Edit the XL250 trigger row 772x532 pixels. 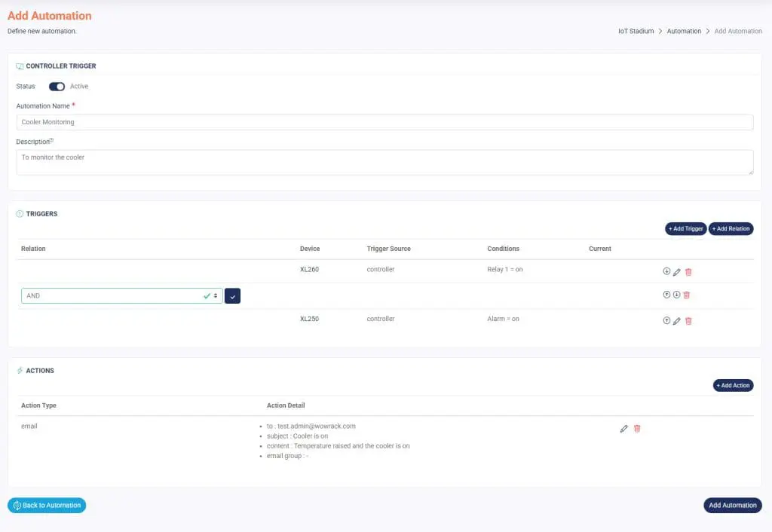pos(677,320)
